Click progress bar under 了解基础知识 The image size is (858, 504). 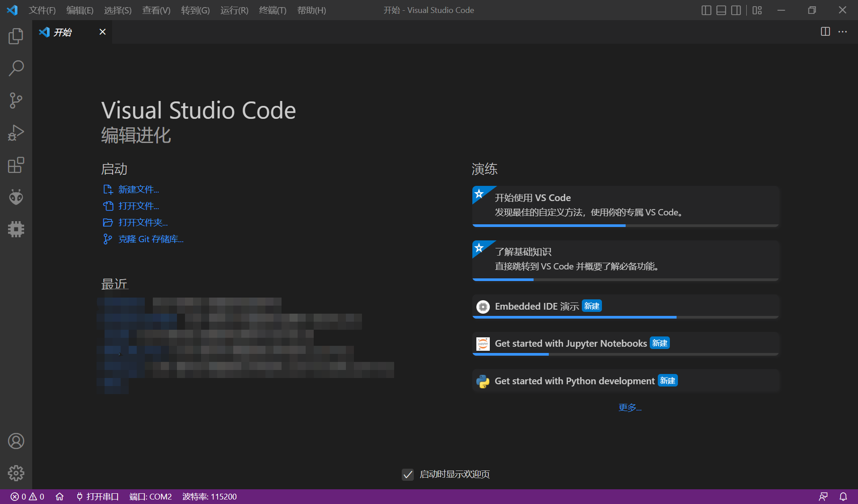[626, 280]
